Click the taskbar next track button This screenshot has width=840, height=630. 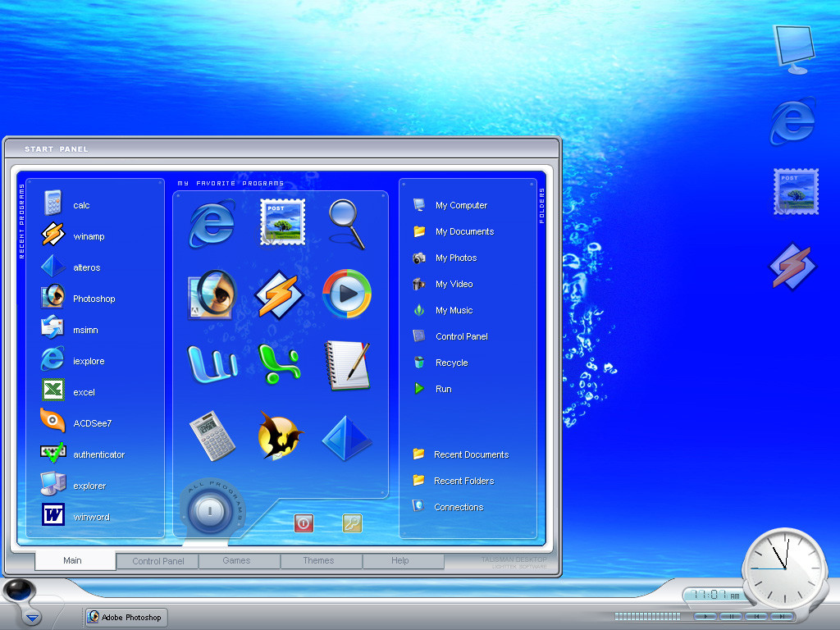click(781, 617)
